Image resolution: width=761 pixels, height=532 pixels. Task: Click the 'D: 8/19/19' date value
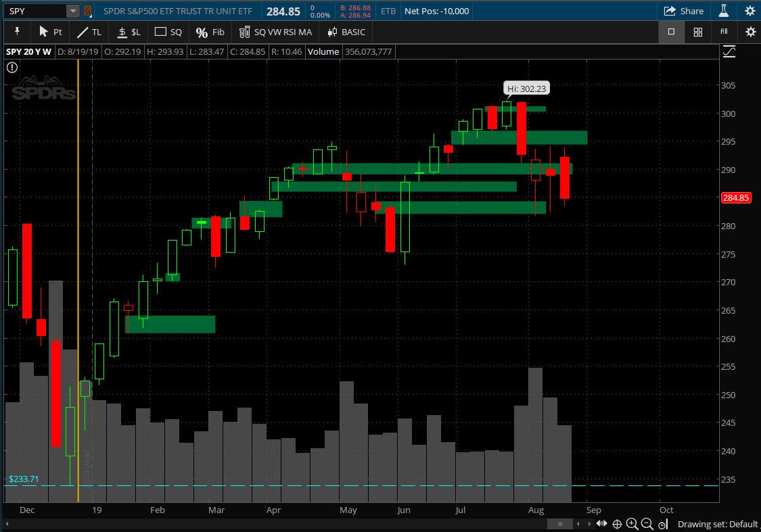coord(78,52)
